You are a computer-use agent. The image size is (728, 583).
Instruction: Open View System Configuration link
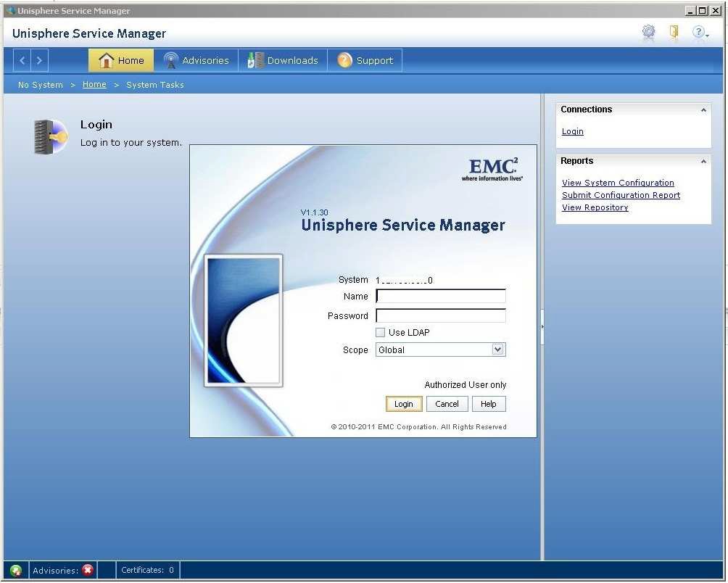coord(618,183)
